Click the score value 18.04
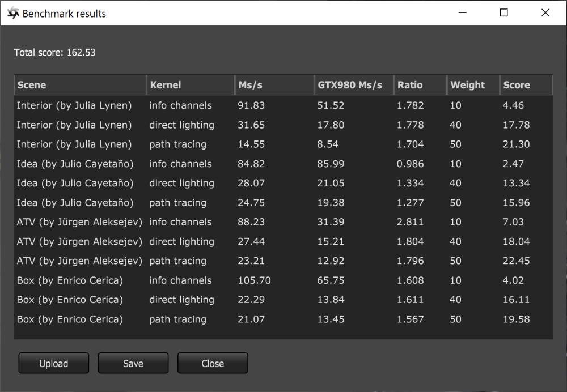 pyautogui.click(x=516, y=242)
